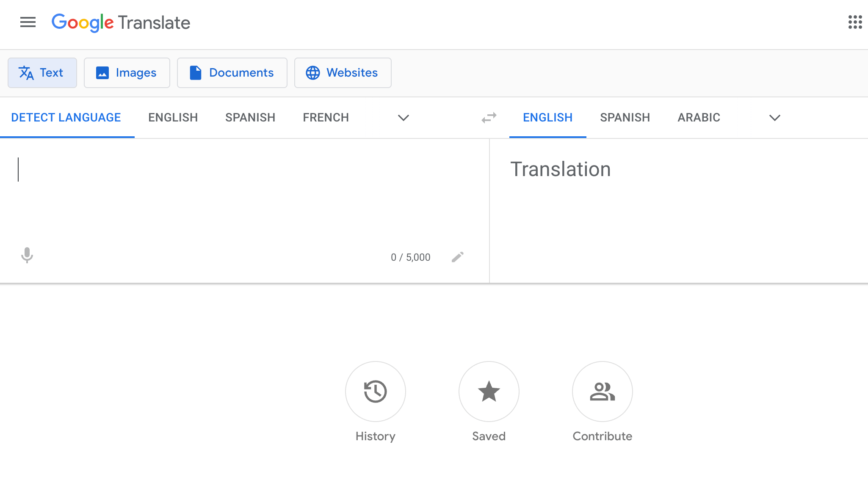Open the hamburger navigation menu
This screenshot has width=868, height=491.
click(x=28, y=22)
